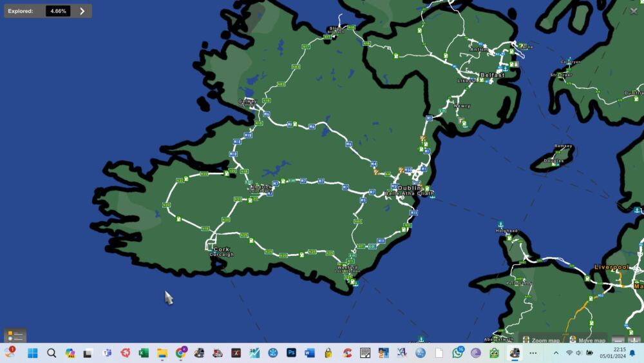The image size is (644, 363).
Task: Show hidden system tray icons
Action: pos(556,353)
